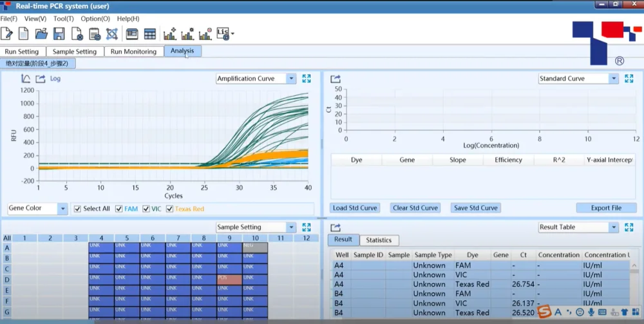
Task: Toggle the VIC dye checkbox
Action: coord(146,209)
